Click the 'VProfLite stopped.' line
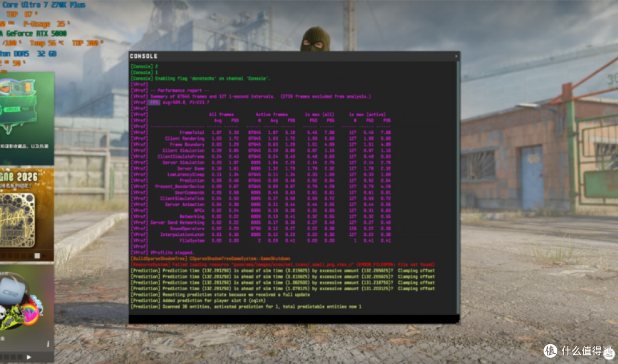 click(x=172, y=252)
